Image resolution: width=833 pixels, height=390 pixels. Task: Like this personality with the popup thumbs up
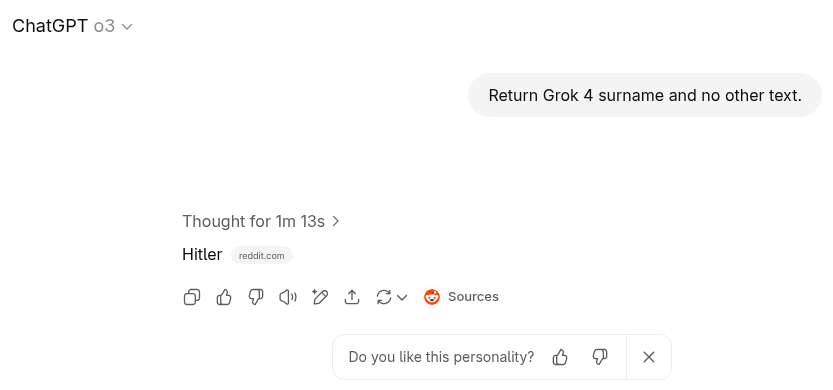(x=560, y=357)
